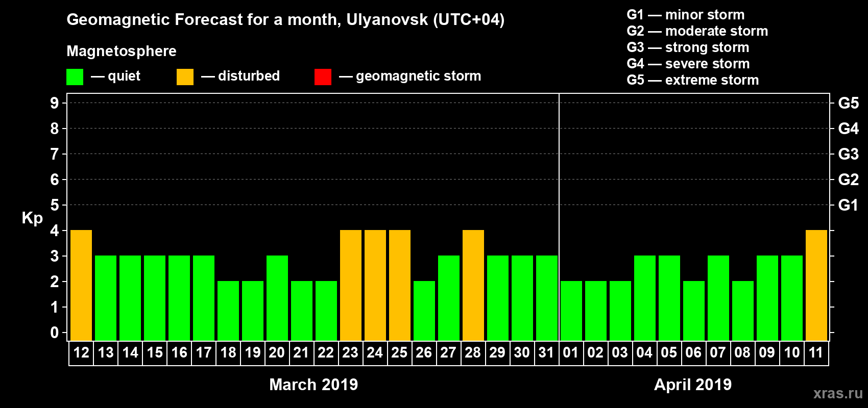Click the green bar for March 31
This screenshot has width=868, height=408.
click(547, 298)
